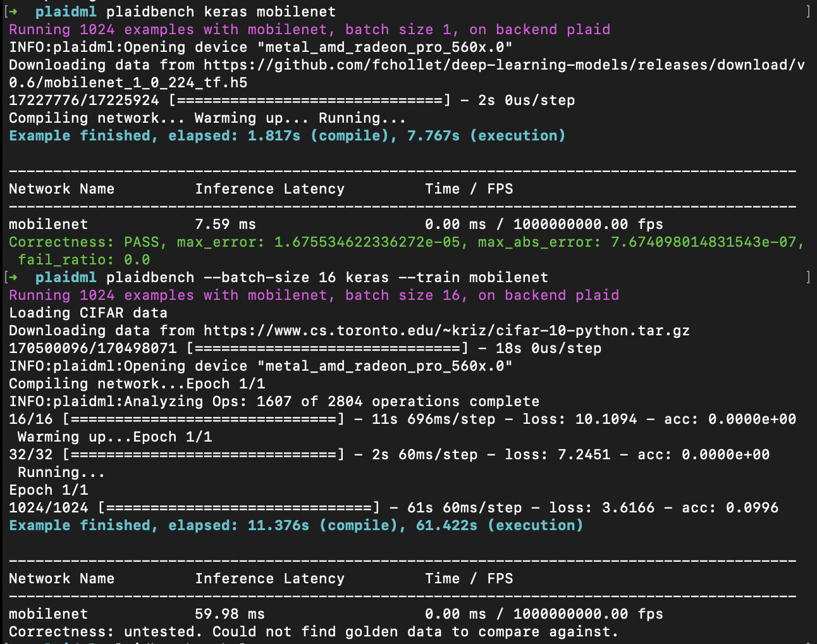This screenshot has height=644, width=817.
Task: Click the 16/16 epoch progress bar
Action: [x=204, y=419]
